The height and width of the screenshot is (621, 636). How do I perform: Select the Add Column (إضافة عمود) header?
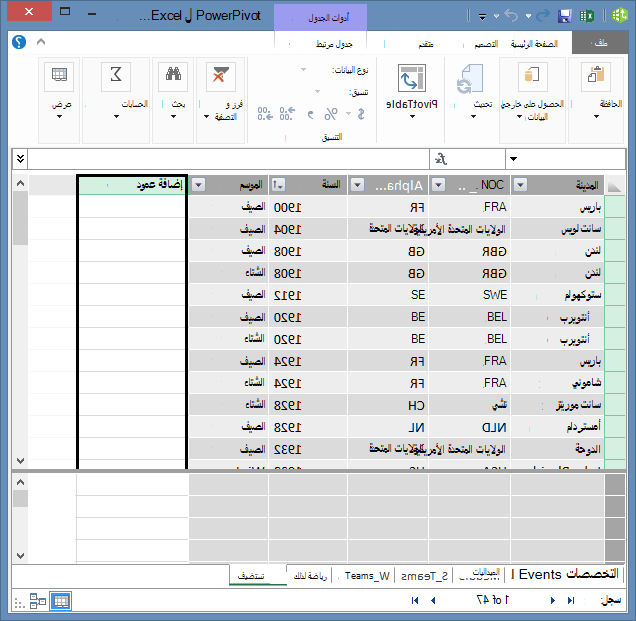pos(132,185)
